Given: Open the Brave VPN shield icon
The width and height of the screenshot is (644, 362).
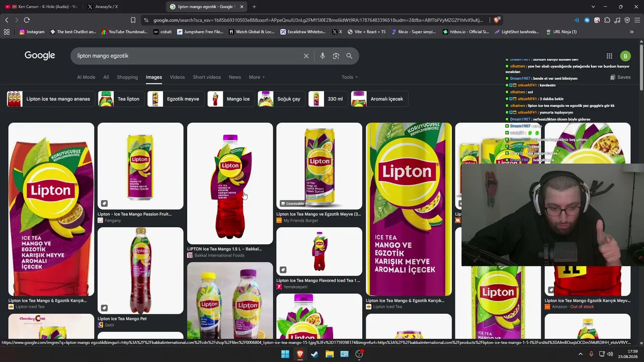Looking at the screenshot, I should [x=627, y=20].
